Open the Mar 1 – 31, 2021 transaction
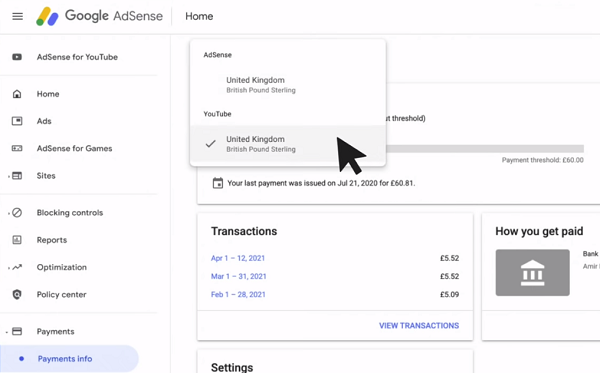The image size is (600, 373). coord(238,276)
